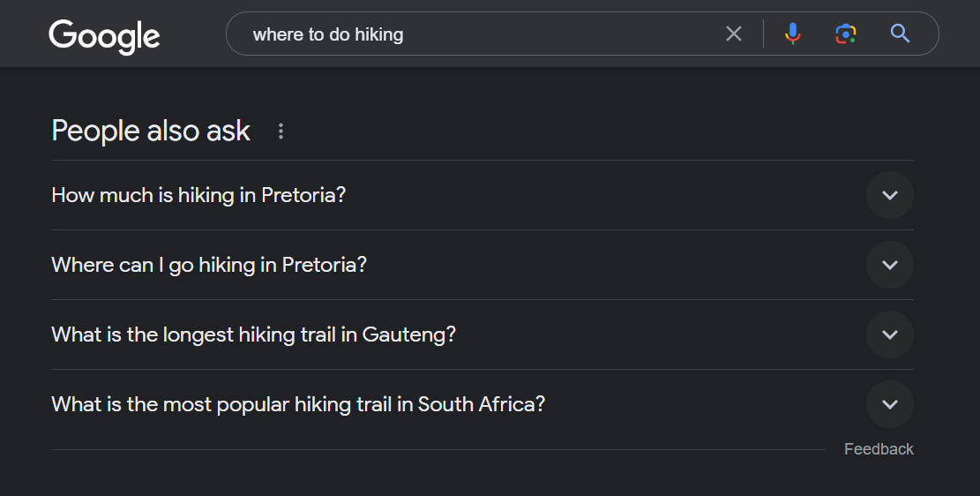Click the 'People also ask' heading

tap(151, 131)
